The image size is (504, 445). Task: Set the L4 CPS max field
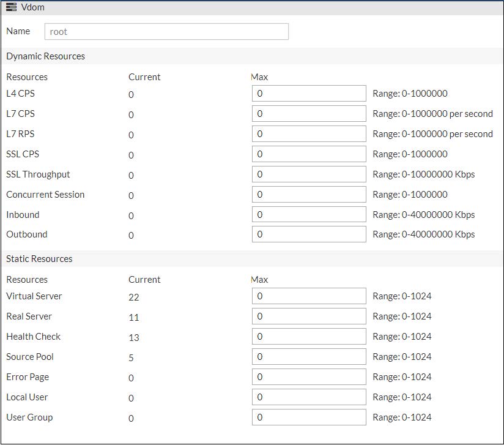[309, 93]
